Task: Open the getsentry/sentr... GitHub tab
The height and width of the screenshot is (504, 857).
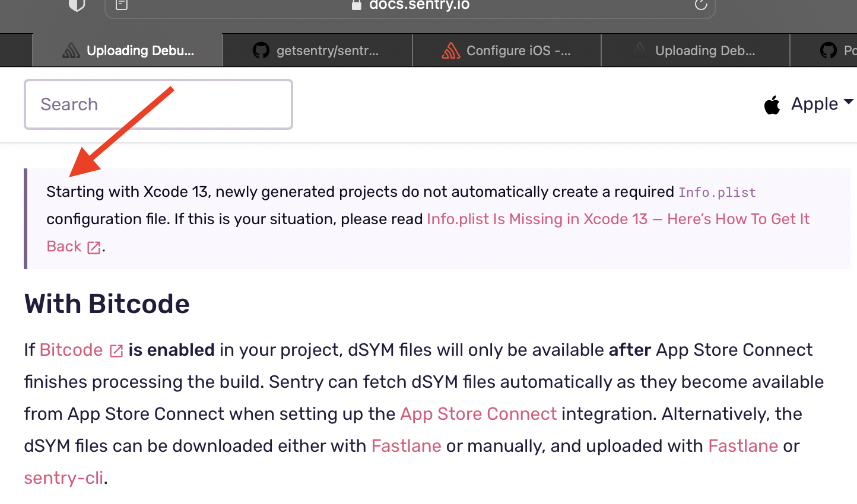Action: 318,50
